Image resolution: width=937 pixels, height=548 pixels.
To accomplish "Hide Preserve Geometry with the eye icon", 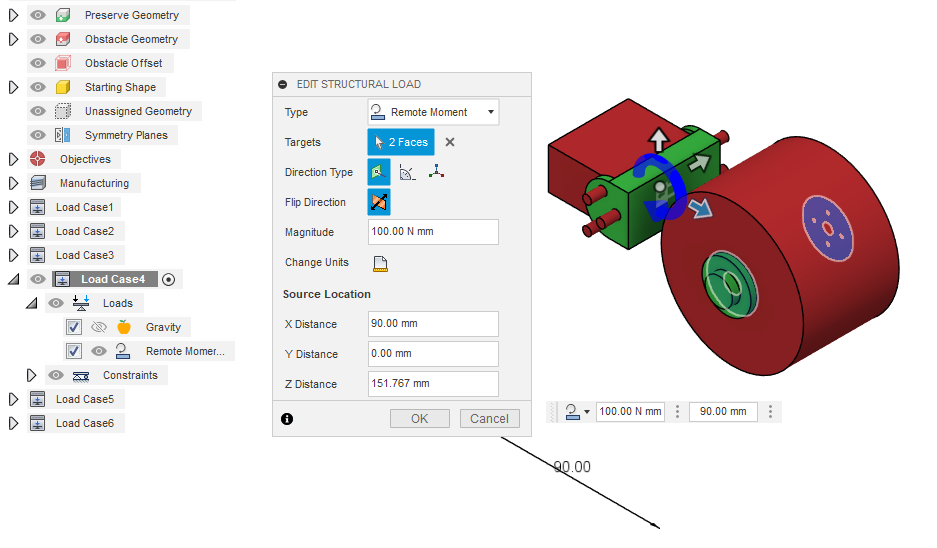I will pos(38,15).
